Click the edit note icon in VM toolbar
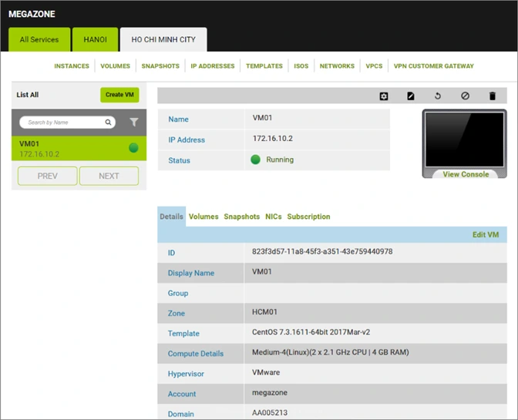518x420 pixels. (x=411, y=96)
